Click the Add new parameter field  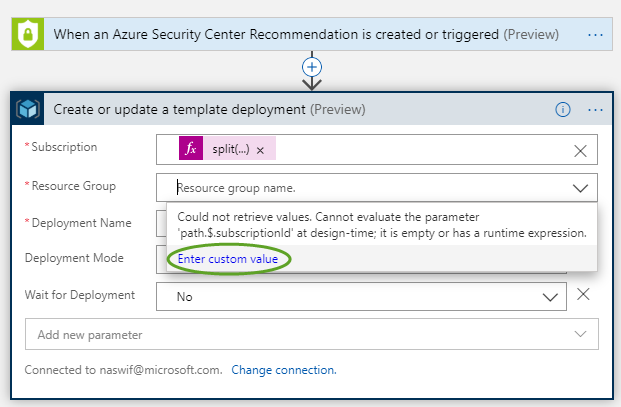pos(312,334)
